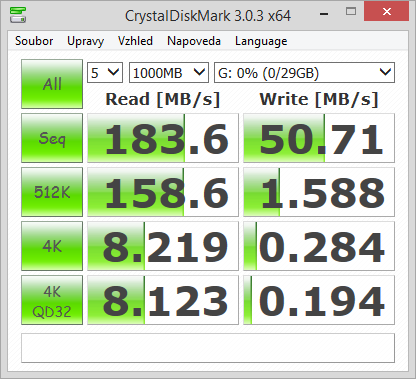Run all benchmarks with the All button
Image resolution: width=416 pixels, height=379 pixels.
52,84
